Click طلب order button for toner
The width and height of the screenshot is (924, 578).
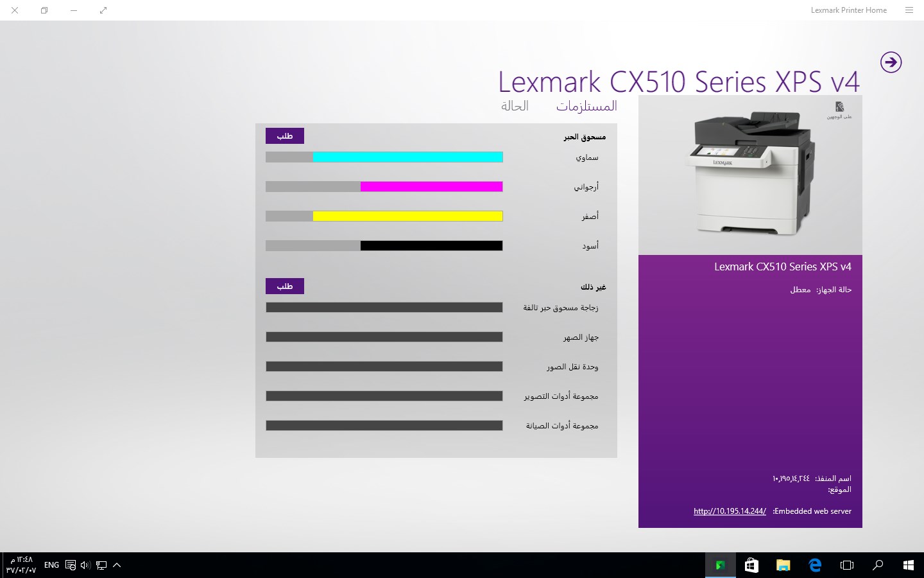(x=285, y=136)
